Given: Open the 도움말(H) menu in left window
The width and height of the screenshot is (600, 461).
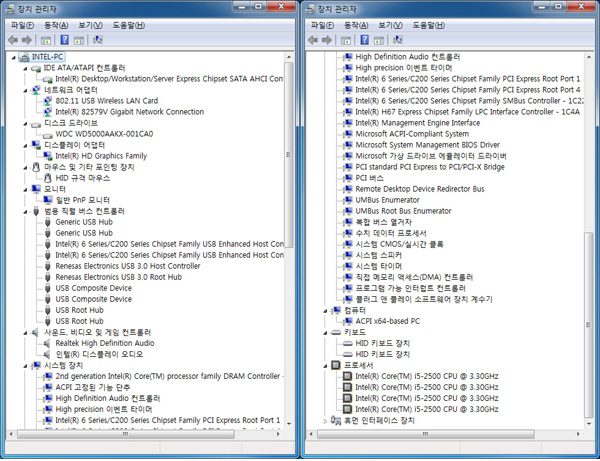Looking at the screenshot, I should pyautogui.click(x=129, y=25).
